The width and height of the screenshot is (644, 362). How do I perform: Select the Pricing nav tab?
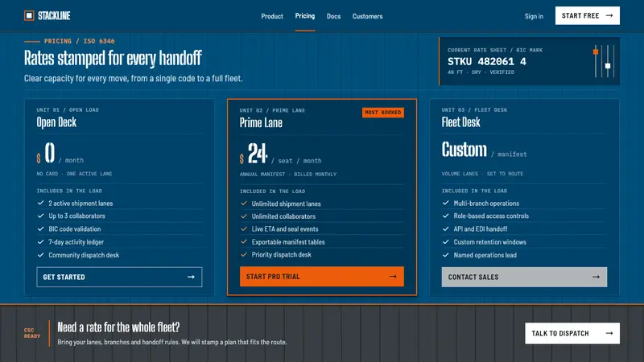(x=305, y=16)
